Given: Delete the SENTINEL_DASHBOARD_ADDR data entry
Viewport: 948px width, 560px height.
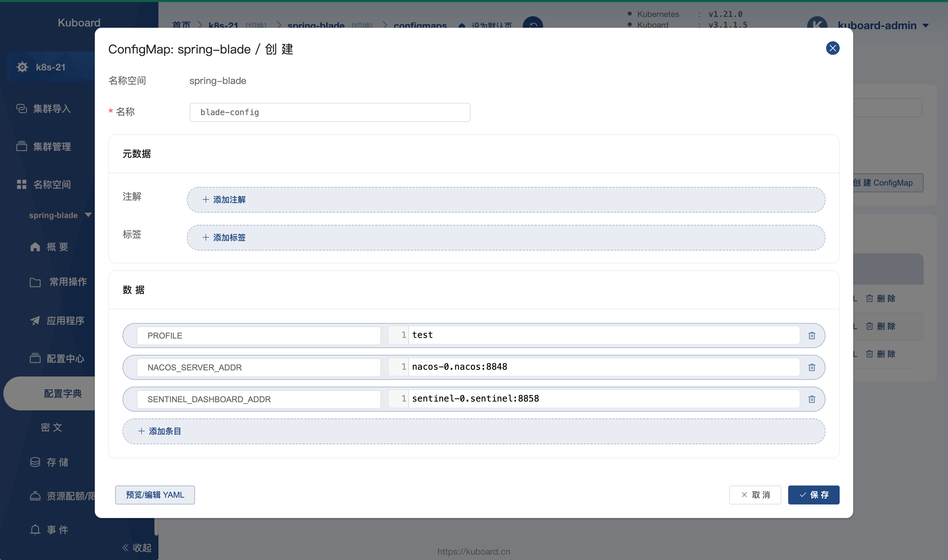Looking at the screenshot, I should click(x=812, y=399).
